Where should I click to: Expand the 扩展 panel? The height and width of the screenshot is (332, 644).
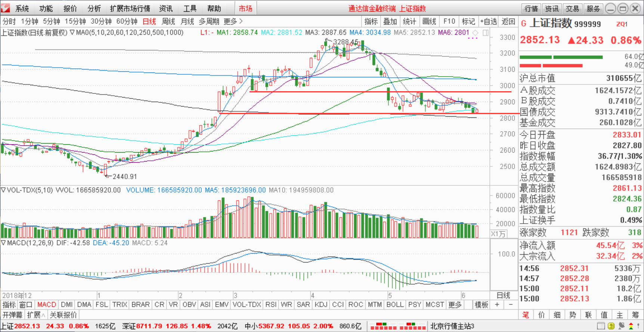coord(36,315)
